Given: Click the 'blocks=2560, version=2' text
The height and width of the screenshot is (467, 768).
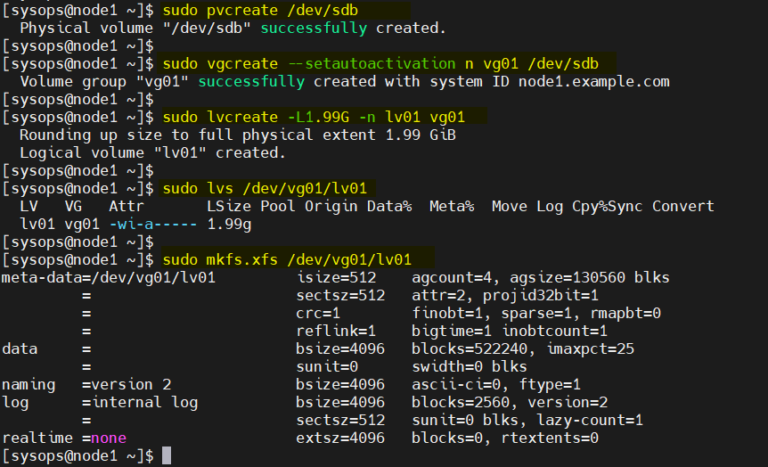Looking at the screenshot, I should [509, 402].
